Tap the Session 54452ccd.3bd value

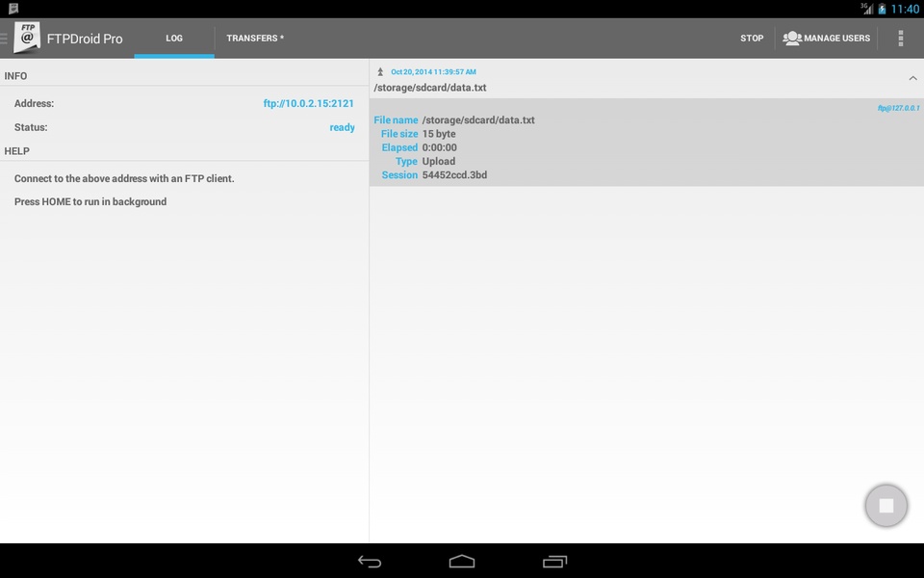click(454, 175)
